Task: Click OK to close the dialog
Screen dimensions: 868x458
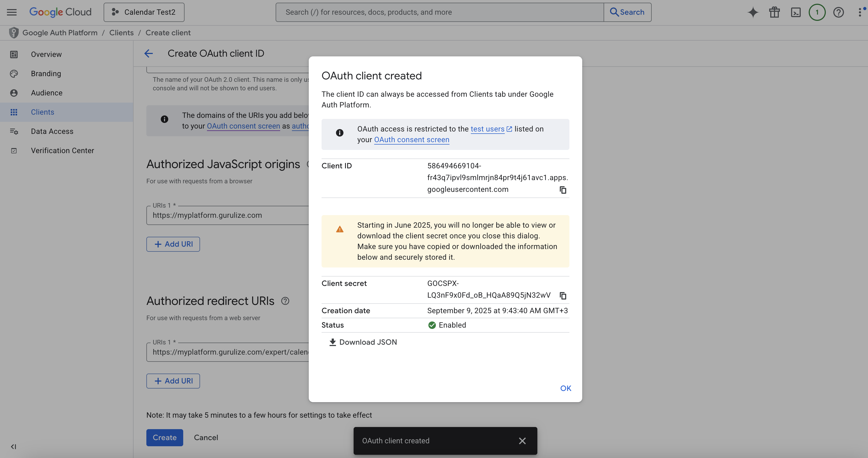Action: tap(566, 388)
